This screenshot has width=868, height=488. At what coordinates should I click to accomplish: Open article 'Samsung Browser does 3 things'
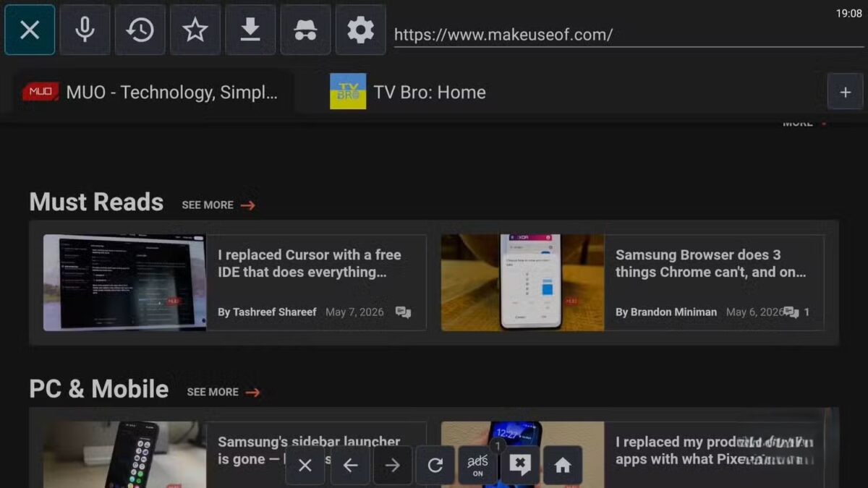pos(711,264)
